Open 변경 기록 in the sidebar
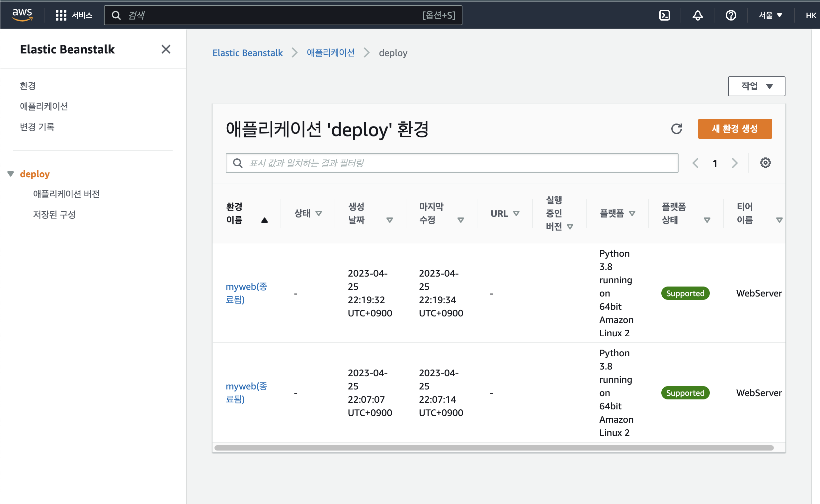The image size is (820, 504). pos(37,127)
